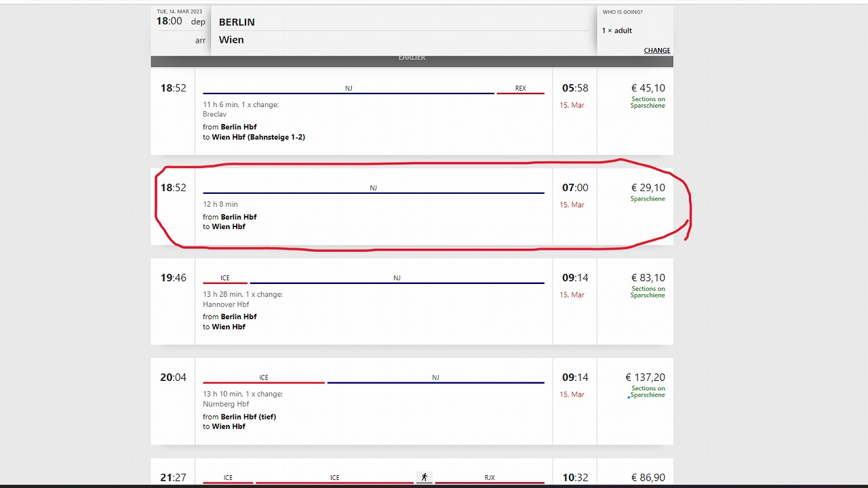Click the 'Sparschiene' label under € 29,10
Image resolution: width=868 pixels, height=488 pixels.
click(x=648, y=199)
